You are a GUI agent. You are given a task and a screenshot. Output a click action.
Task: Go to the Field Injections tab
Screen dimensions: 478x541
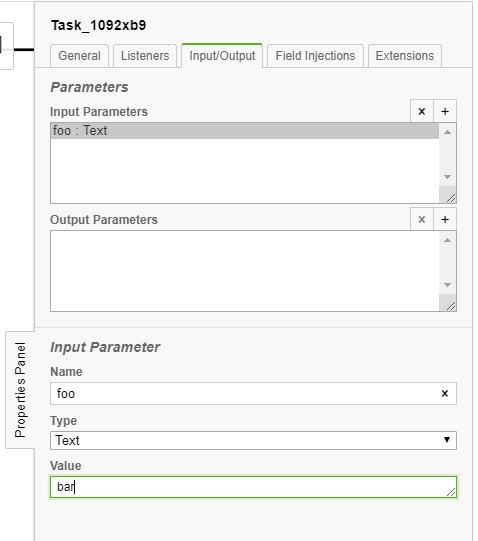tap(315, 56)
